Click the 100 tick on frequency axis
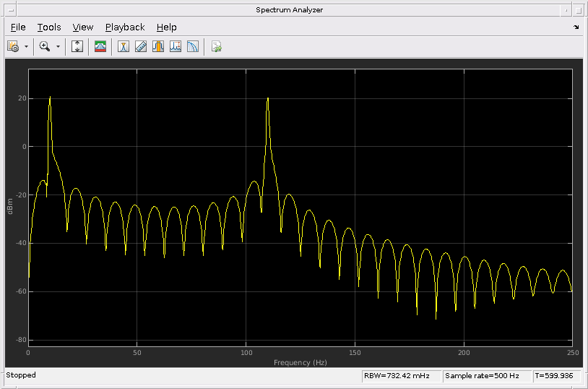 246,353
